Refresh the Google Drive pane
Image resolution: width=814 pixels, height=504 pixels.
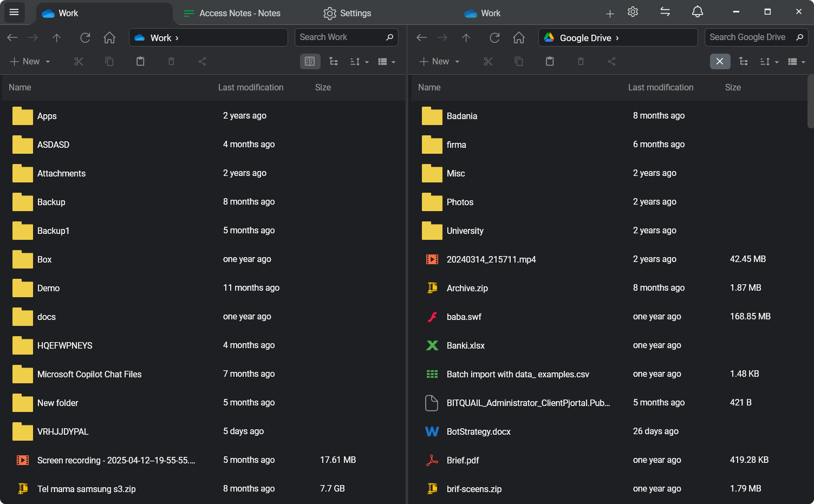(x=494, y=37)
